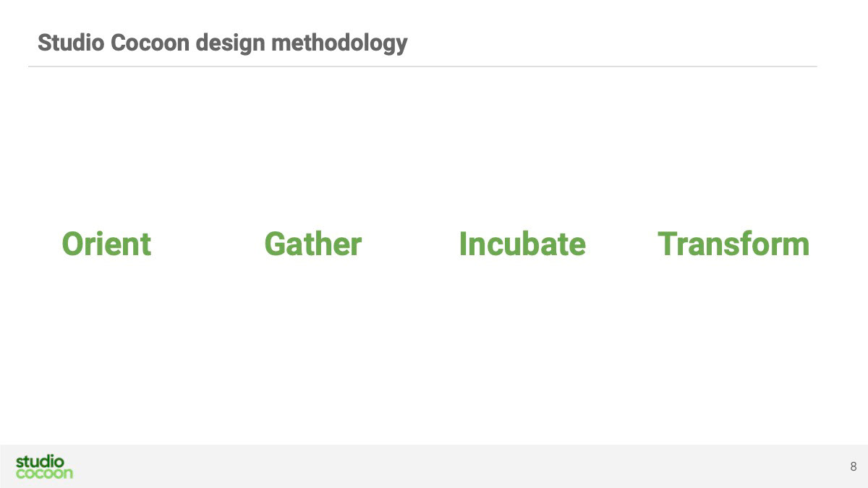The image size is (868, 488).
Task: Click the word "Studio" in the title
Action: pyautogui.click(x=72, y=43)
